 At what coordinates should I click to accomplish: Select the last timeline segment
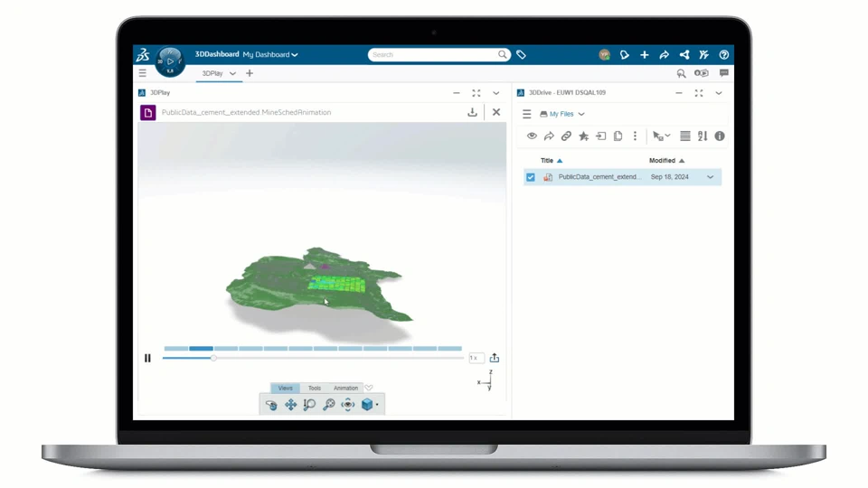click(449, 349)
